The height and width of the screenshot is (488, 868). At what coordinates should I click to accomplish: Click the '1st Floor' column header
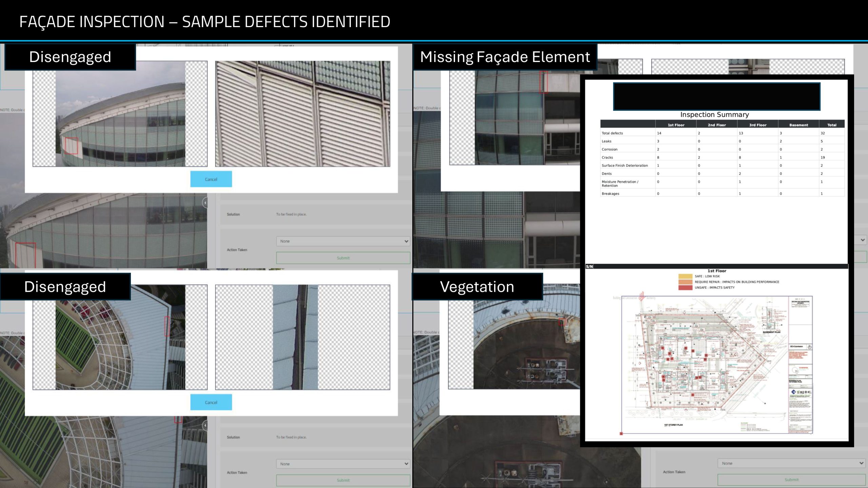(676, 125)
